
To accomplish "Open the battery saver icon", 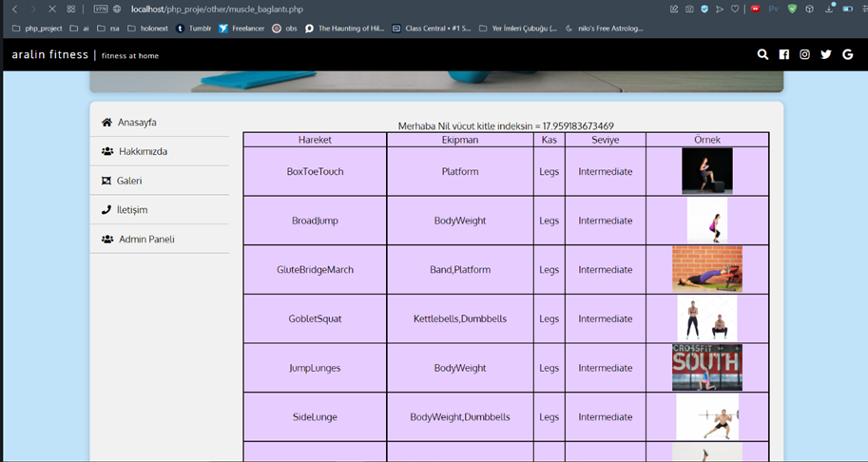I will (x=847, y=9).
